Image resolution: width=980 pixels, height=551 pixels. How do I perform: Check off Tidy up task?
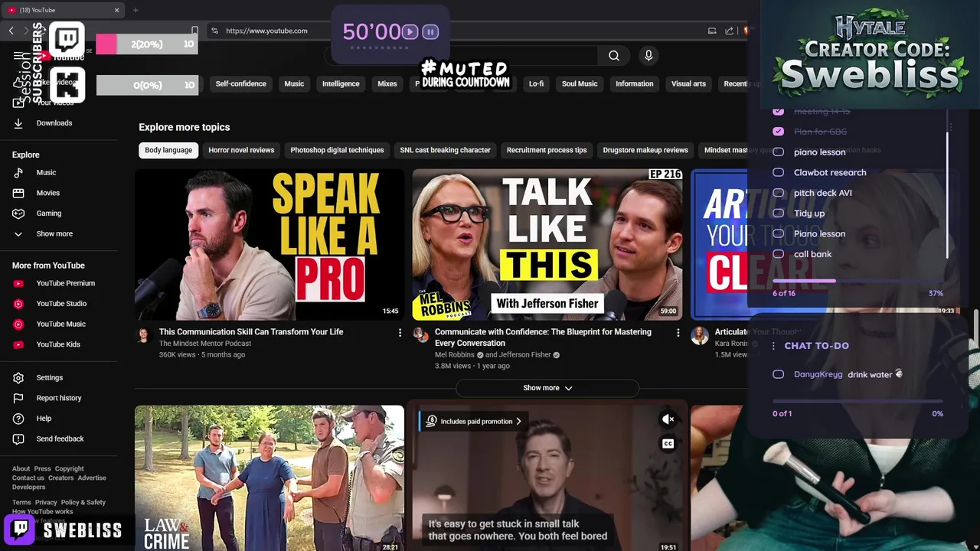coord(779,213)
